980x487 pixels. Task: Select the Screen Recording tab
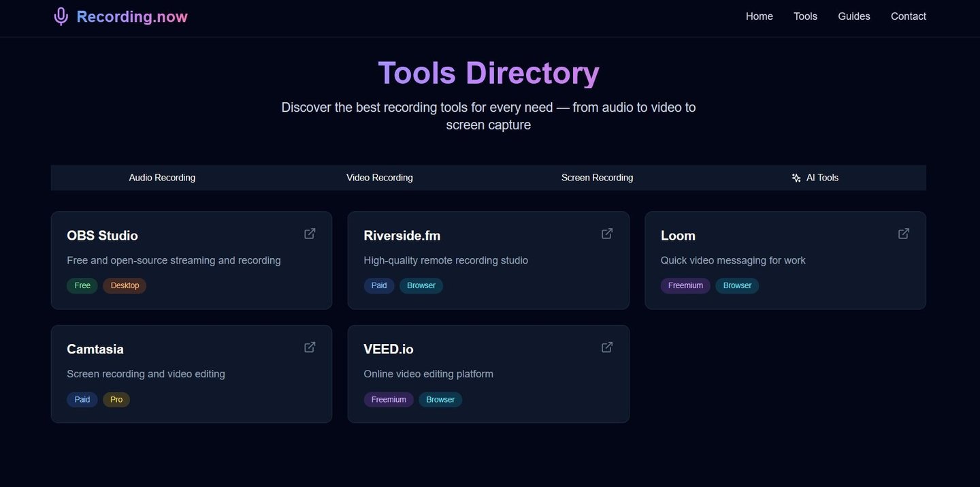[x=598, y=178]
